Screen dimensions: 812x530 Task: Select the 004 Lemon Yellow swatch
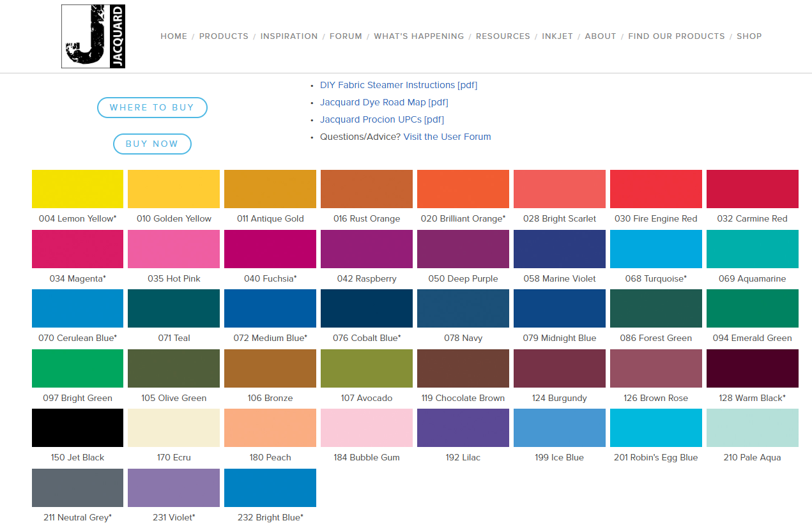[77, 189]
